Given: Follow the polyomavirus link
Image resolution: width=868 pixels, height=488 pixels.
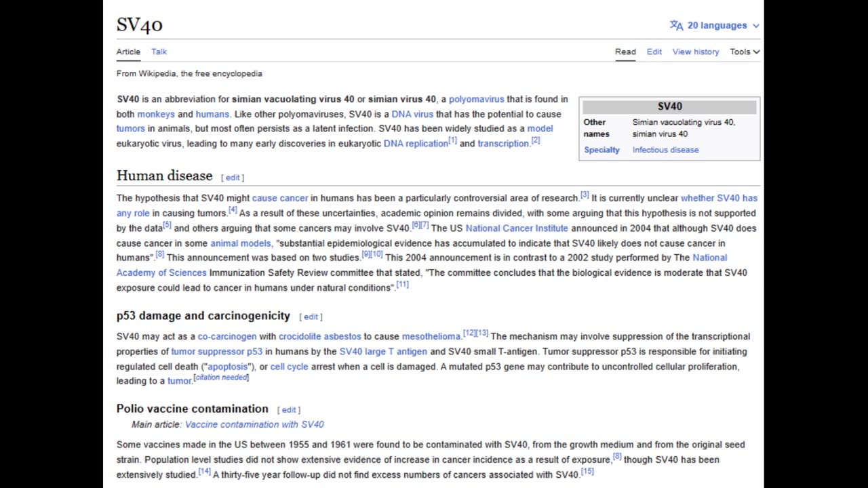Looking at the screenshot, I should click(476, 99).
